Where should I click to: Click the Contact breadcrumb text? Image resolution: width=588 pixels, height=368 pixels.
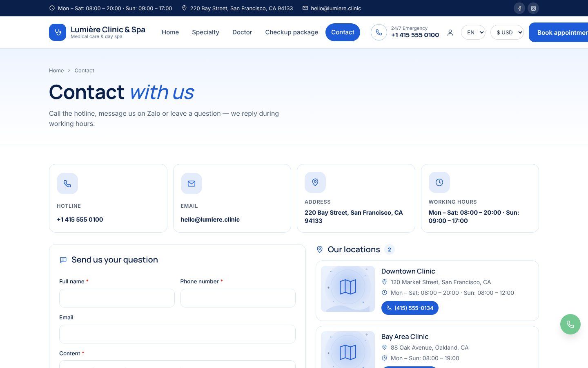[x=84, y=70]
